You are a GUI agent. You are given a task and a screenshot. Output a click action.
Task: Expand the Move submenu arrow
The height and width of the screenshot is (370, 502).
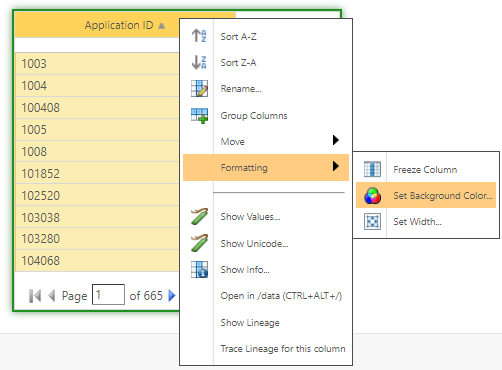(336, 140)
